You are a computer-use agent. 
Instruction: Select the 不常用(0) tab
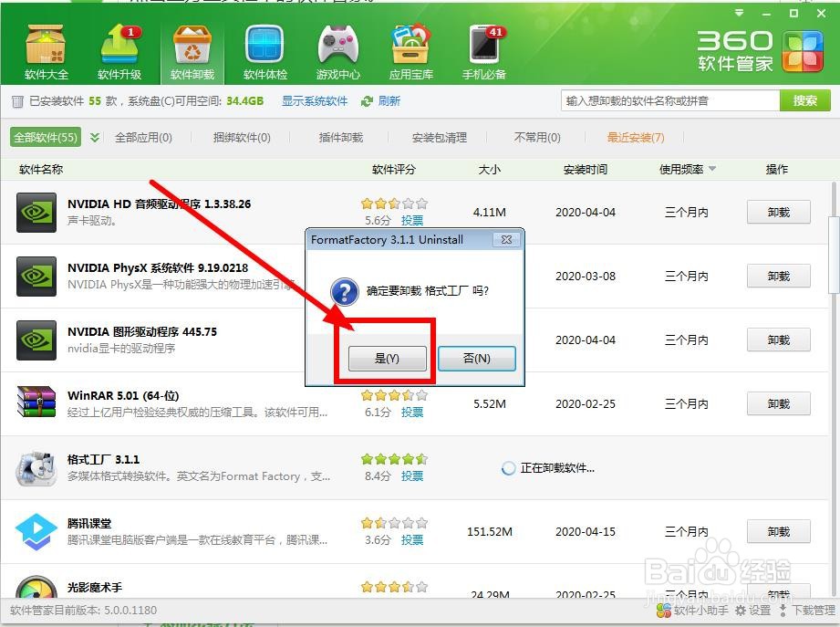point(537,138)
